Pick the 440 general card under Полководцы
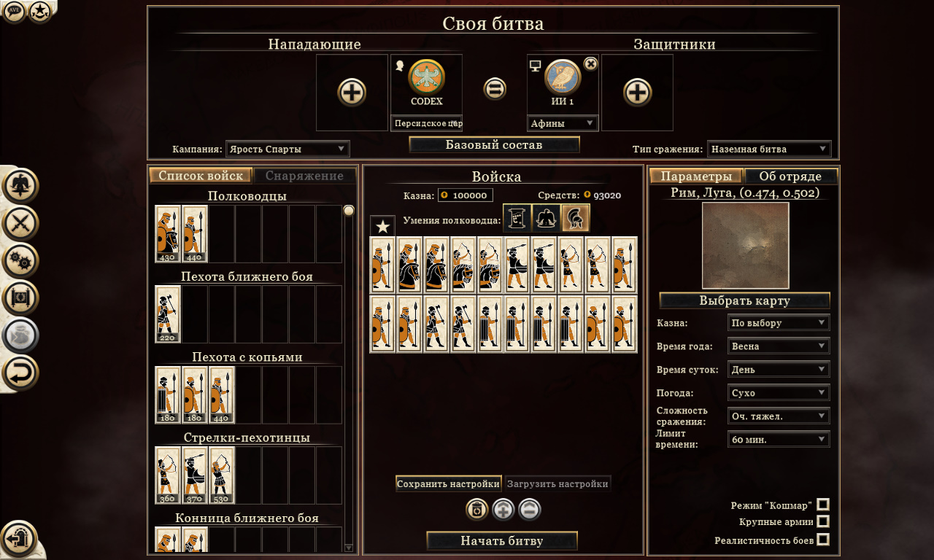 (195, 233)
